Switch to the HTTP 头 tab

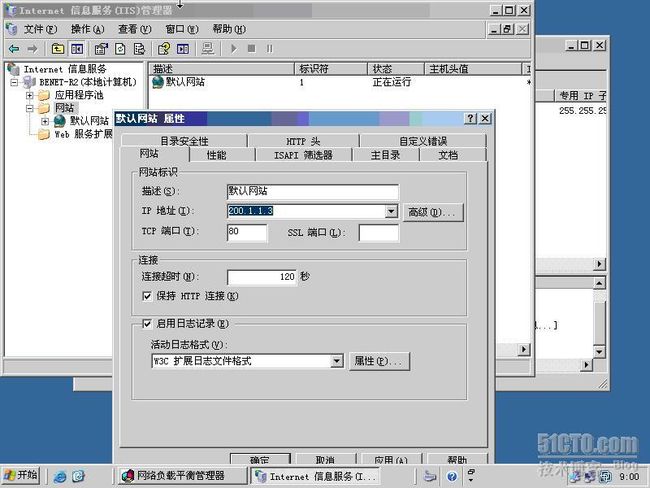(303, 141)
